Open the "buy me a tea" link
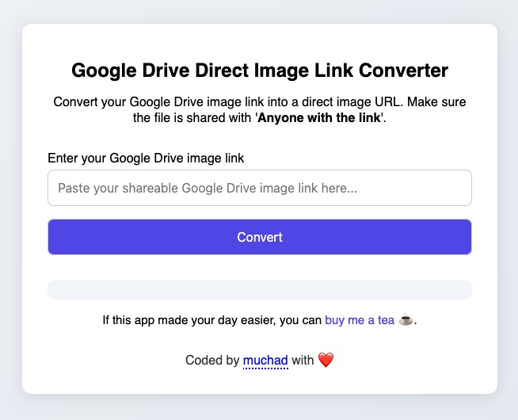This screenshot has height=420, width=518. (359, 321)
